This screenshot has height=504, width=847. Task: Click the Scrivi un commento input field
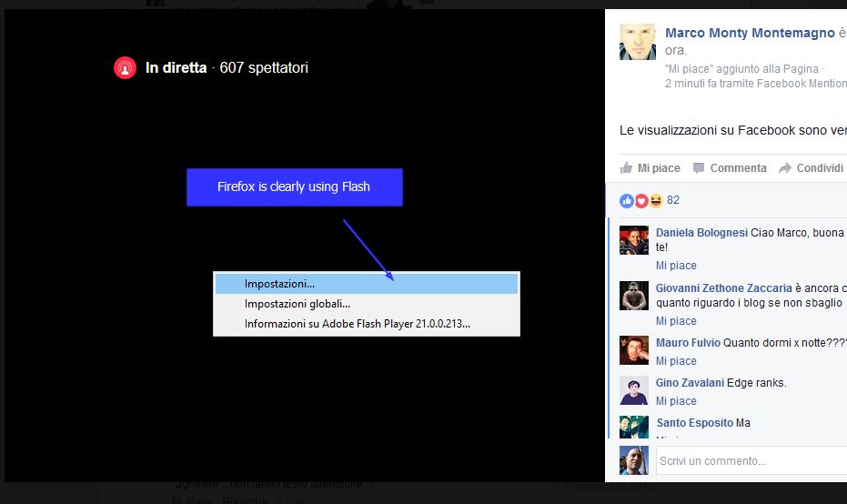tap(751, 460)
